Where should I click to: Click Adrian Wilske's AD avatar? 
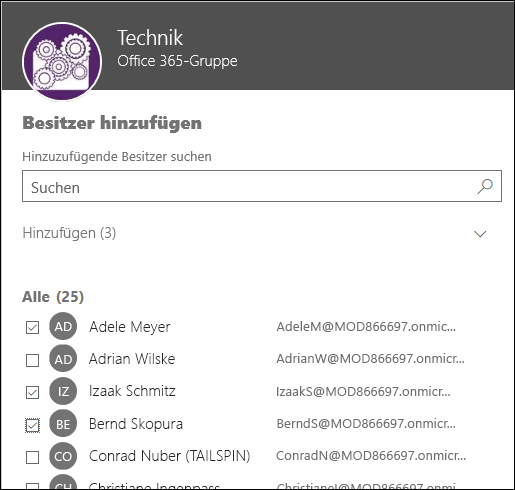coord(63,359)
